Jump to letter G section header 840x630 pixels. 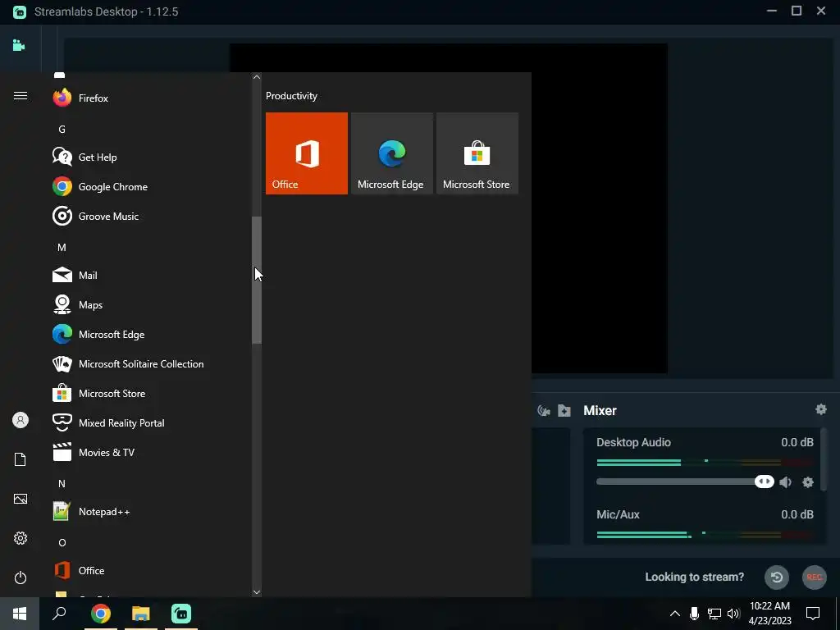tap(62, 129)
